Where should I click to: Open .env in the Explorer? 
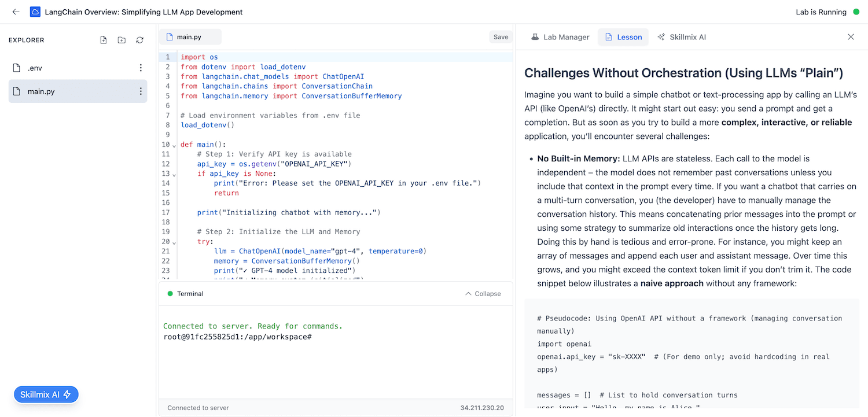(x=78, y=68)
